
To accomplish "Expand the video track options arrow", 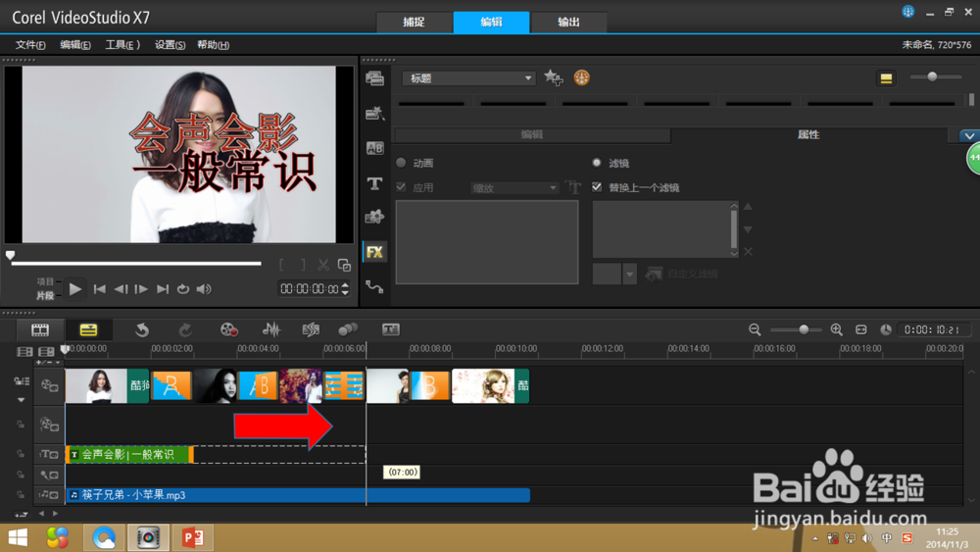I will coord(22,400).
